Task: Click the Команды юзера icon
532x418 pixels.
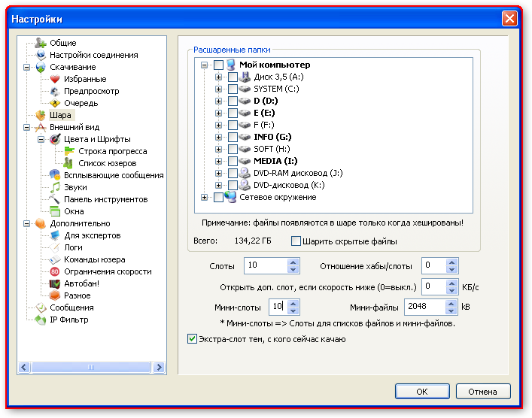Action: (55, 259)
